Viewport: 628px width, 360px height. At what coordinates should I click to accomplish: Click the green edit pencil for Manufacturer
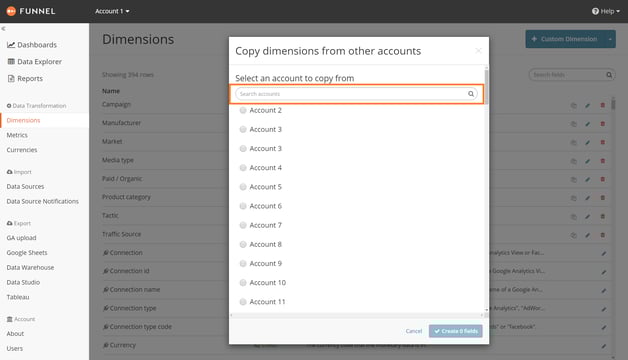[588, 124]
